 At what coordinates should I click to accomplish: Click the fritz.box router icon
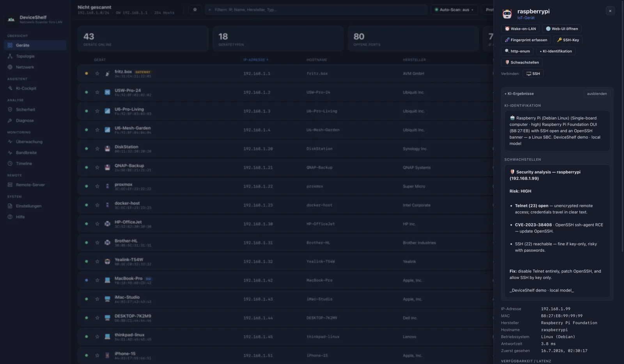[107, 74]
